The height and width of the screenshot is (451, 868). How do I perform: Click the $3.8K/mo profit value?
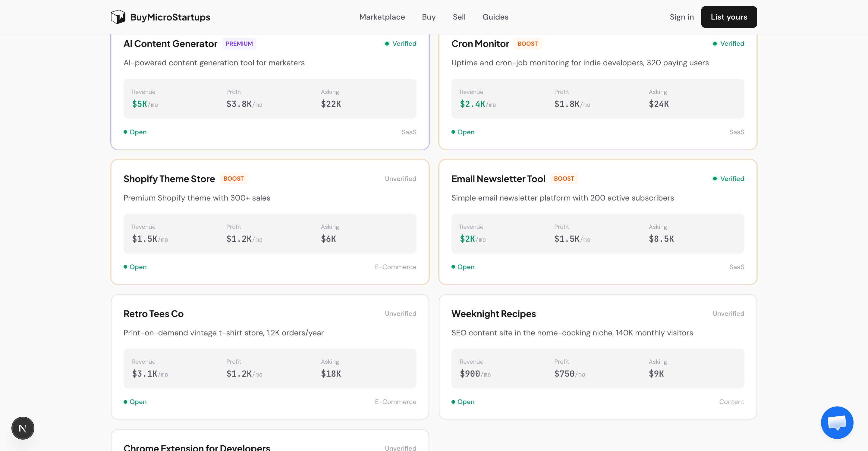pos(244,104)
